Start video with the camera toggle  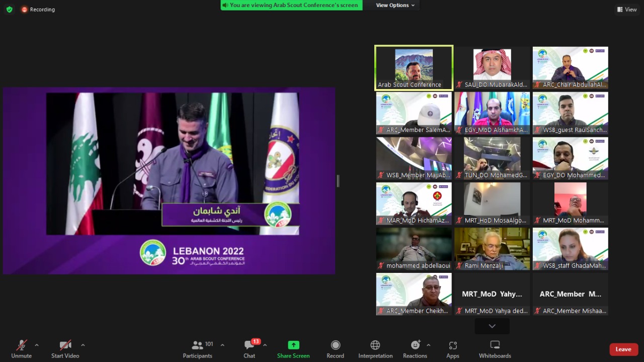(65, 345)
